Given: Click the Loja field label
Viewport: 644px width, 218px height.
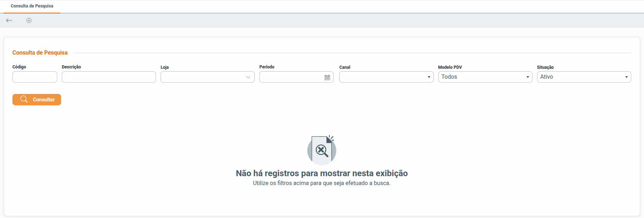Looking at the screenshot, I should [x=164, y=67].
